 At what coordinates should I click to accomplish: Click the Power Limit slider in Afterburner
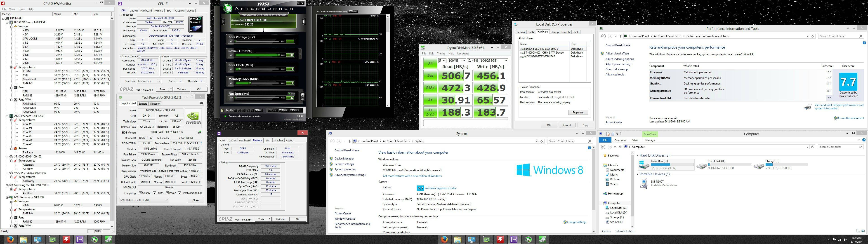point(257,55)
